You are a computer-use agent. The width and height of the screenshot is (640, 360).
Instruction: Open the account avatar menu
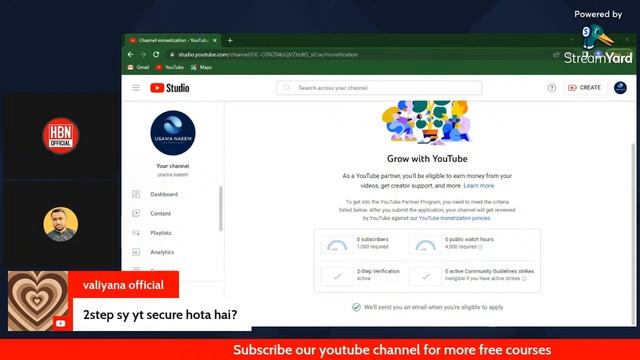click(x=620, y=88)
